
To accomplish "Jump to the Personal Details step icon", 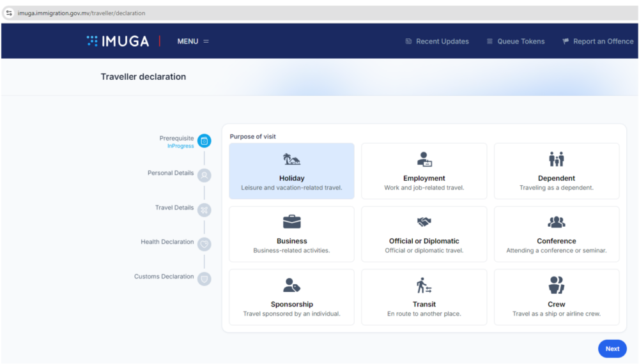I will click(204, 175).
